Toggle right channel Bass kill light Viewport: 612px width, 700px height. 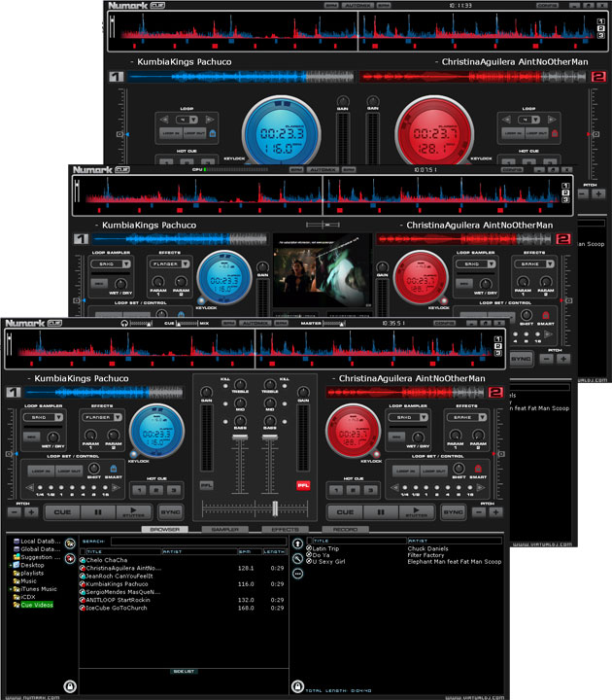click(285, 421)
